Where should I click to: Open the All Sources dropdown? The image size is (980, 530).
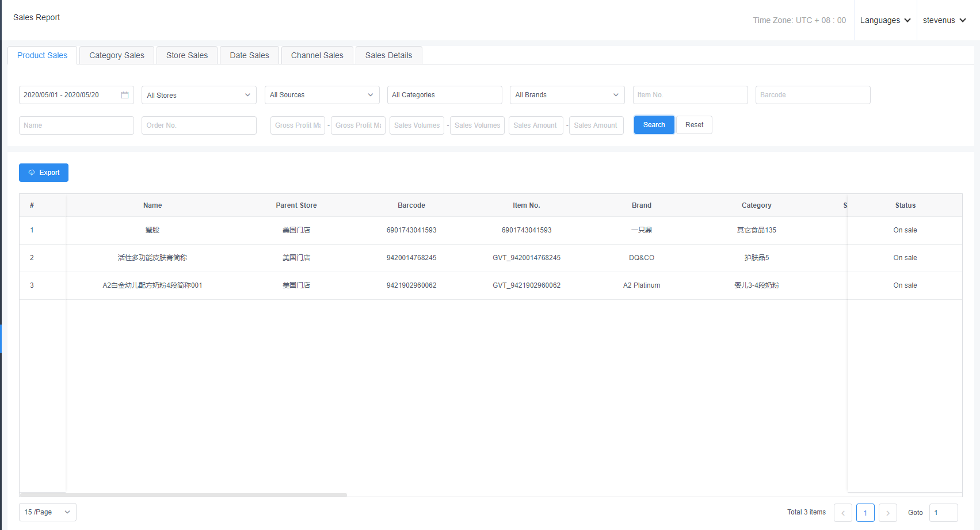click(x=322, y=95)
